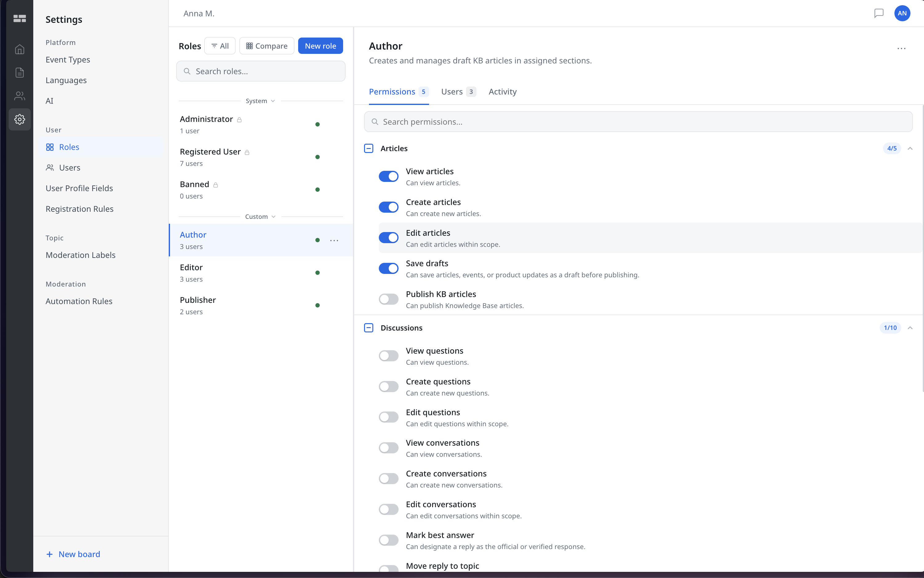Click the lock icon next to Registered User
The width and height of the screenshot is (924, 578).
coord(247,152)
